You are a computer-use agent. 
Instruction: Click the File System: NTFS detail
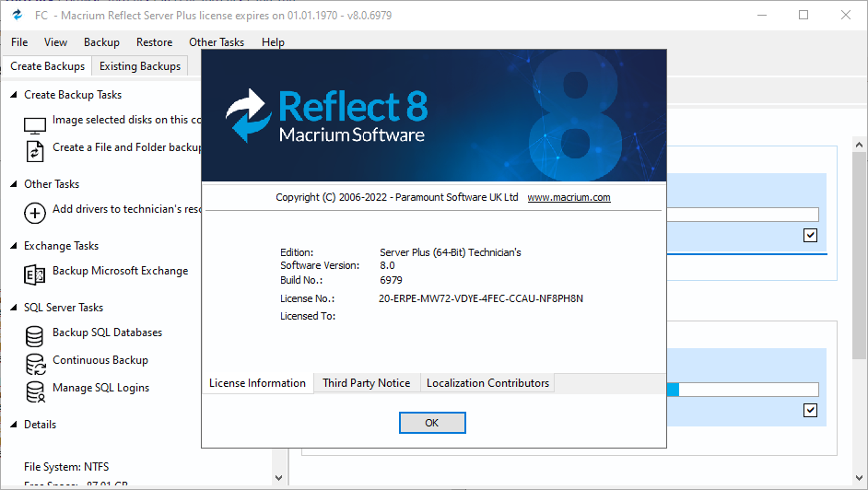tap(66, 467)
